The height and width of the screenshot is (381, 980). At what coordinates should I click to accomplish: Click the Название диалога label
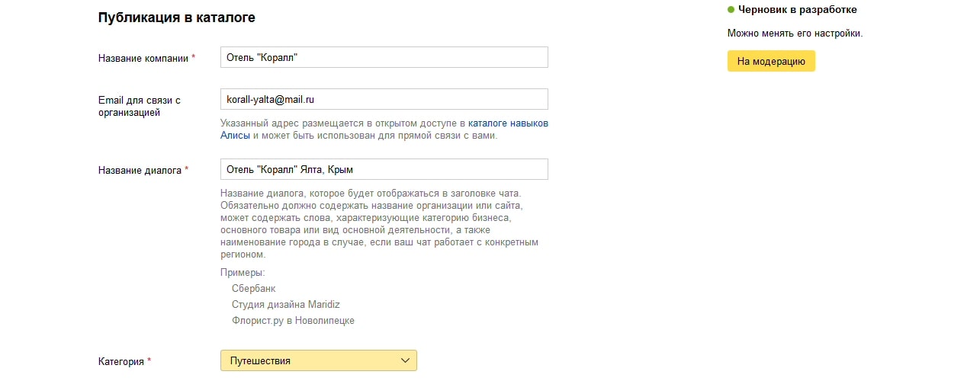tap(140, 170)
